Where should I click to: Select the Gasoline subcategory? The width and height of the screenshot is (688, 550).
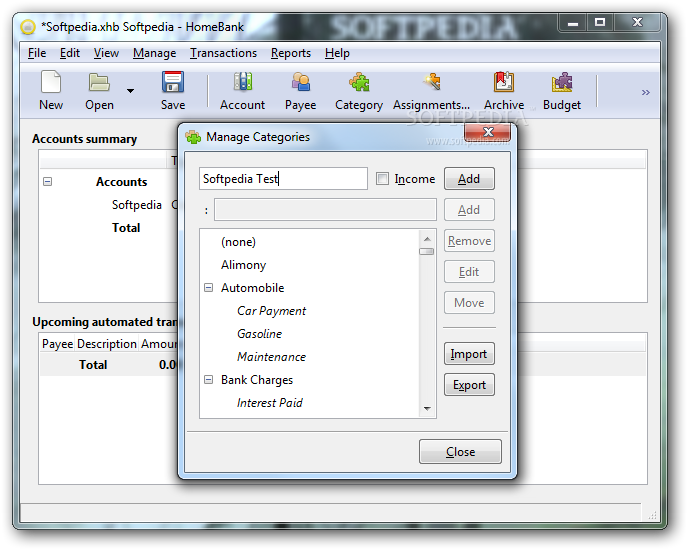[x=309, y=334]
